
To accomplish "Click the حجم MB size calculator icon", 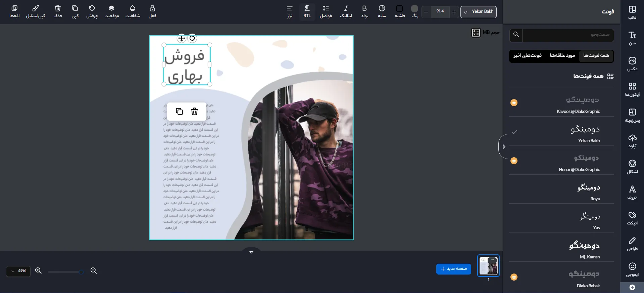I will point(476,33).
